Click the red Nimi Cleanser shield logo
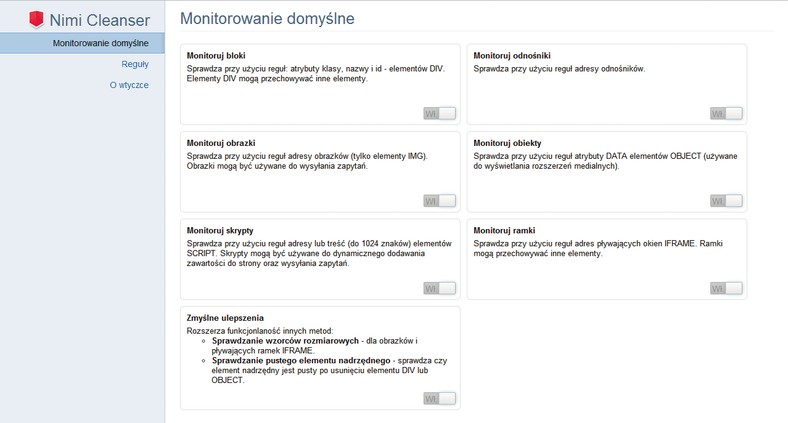The width and height of the screenshot is (788, 423). (36, 19)
